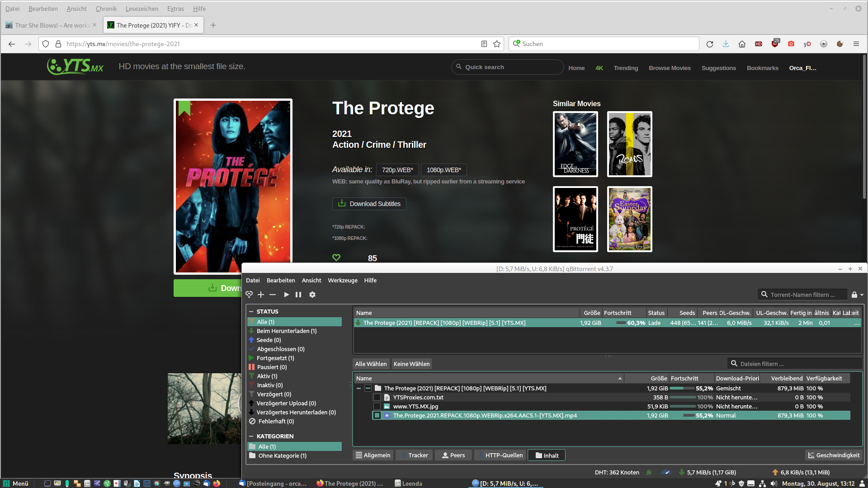Go to browser home page icon
Screen dimensions: 868x488
pos(742,44)
